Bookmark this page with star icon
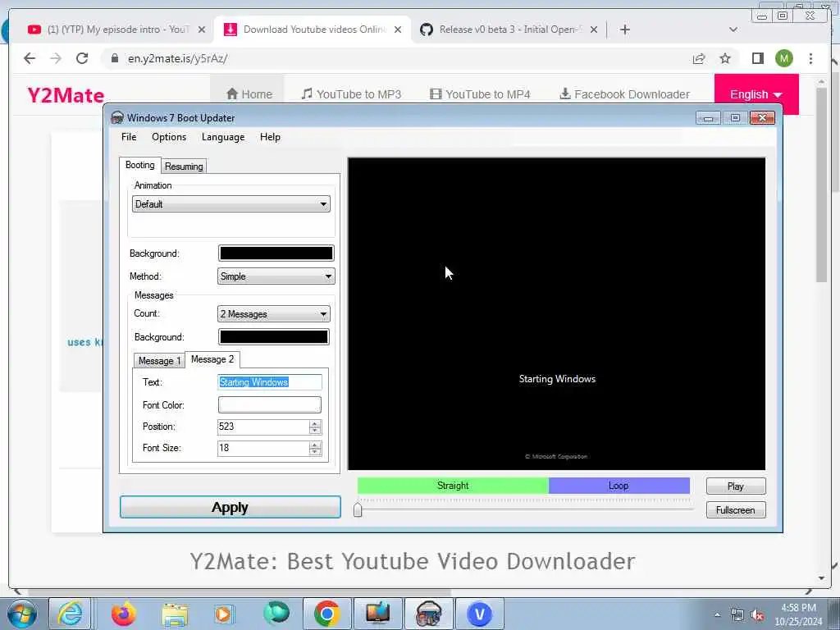 pyautogui.click(x=725, y=58)
